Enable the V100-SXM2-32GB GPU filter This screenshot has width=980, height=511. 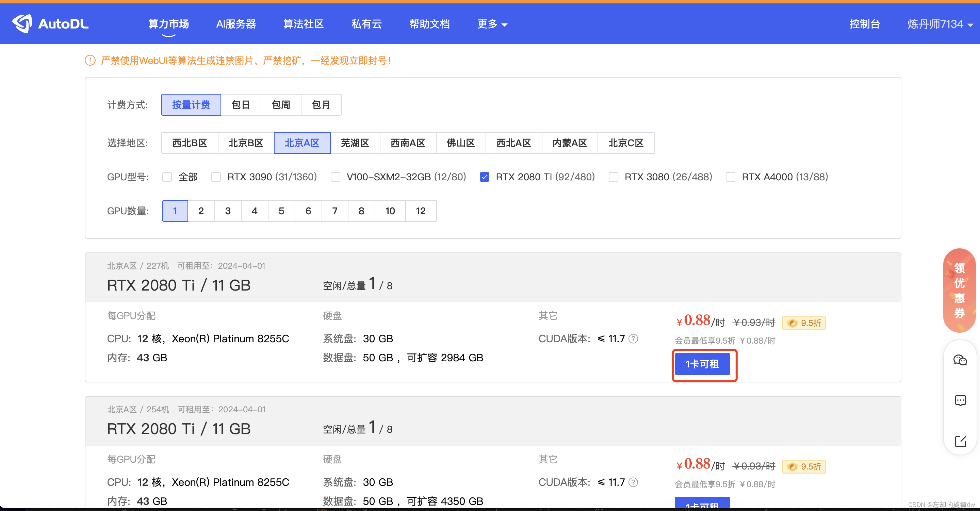(335, 177)
